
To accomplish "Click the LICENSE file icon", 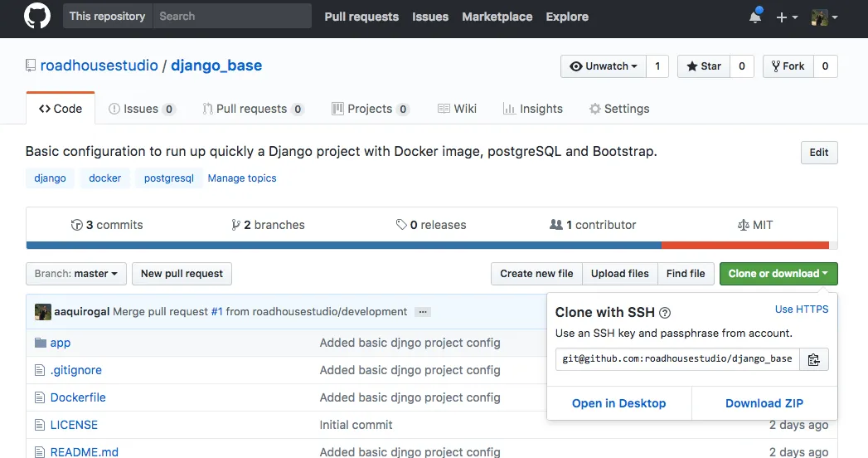I will [x=39, y=425].
